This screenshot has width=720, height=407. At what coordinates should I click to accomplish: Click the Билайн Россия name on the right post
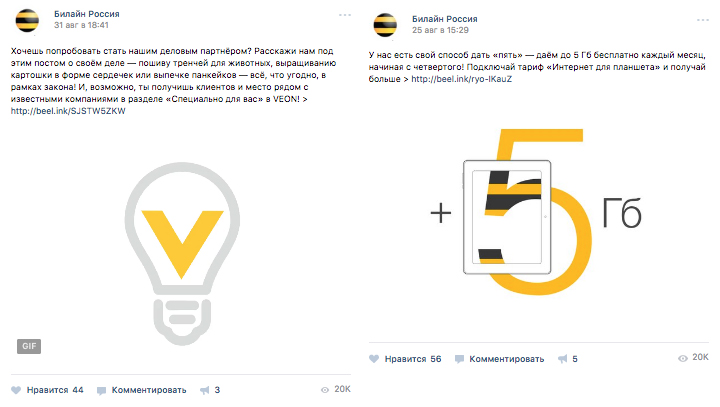point(444,19)
